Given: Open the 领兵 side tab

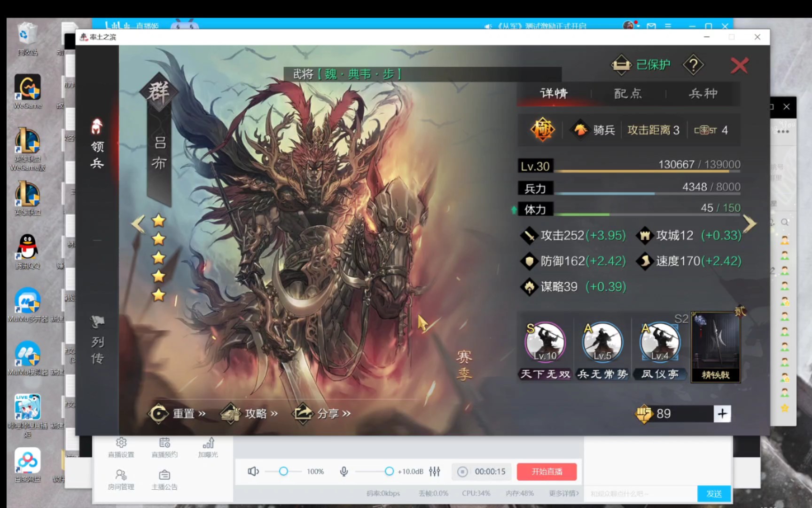Looking at the screenshot, I should pyautogui.click(x=97, y=143).
